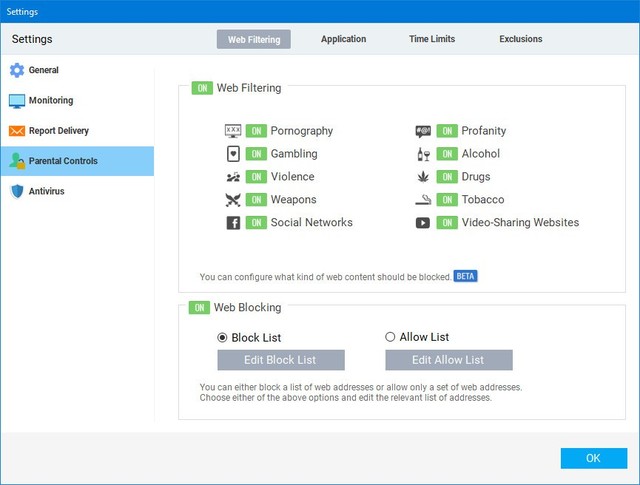Click the Gambling category card icon
Screen dimensions: 640x485
(x=233, y=154)
